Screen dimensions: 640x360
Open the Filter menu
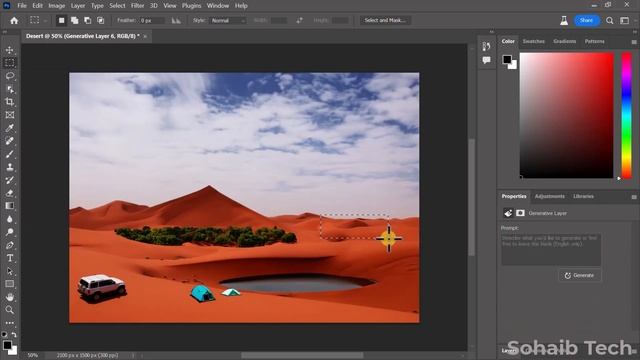coord(138,6)
